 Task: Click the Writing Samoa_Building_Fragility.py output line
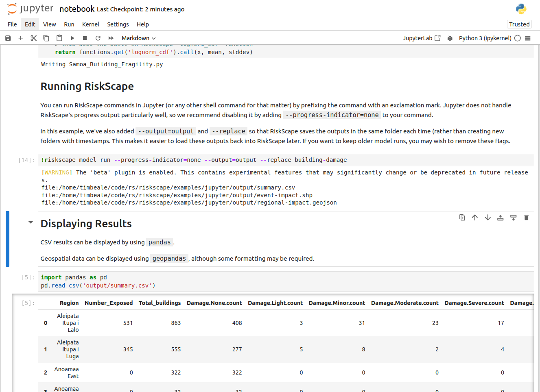click(x=102, y=64)
